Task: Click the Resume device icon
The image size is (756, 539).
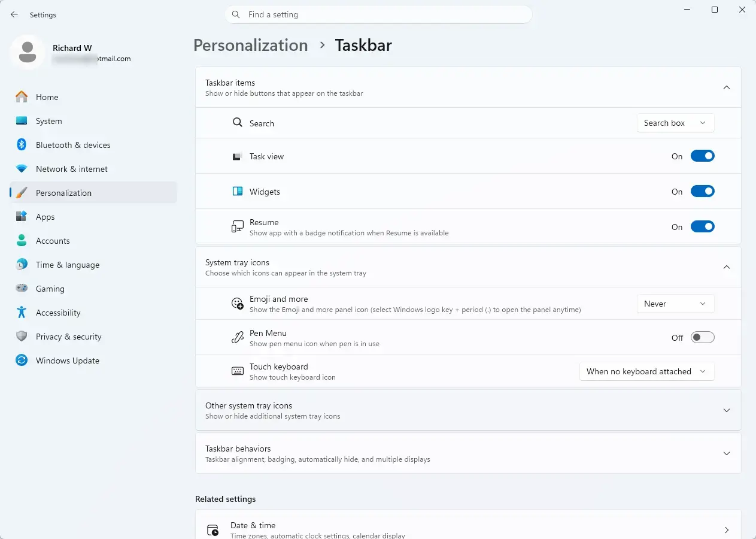Action: 237,227
